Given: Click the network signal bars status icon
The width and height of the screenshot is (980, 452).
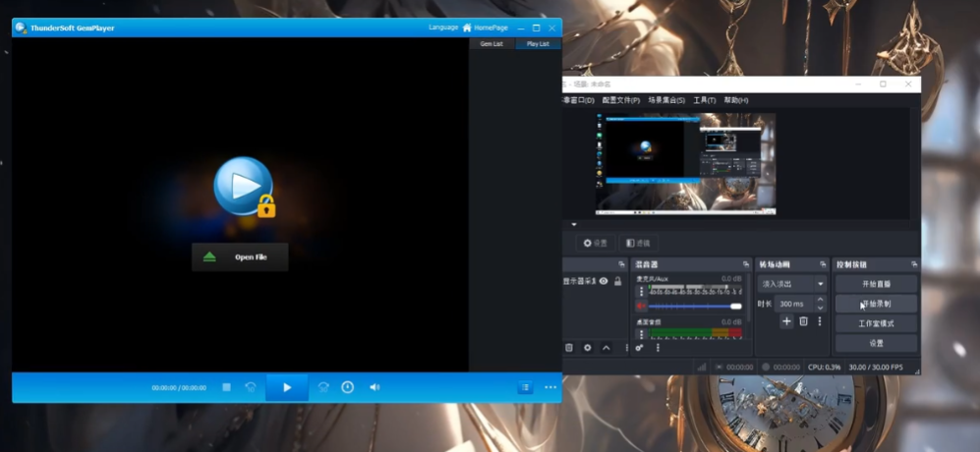Looking at the screenshot, I should (x=702, y=367).
